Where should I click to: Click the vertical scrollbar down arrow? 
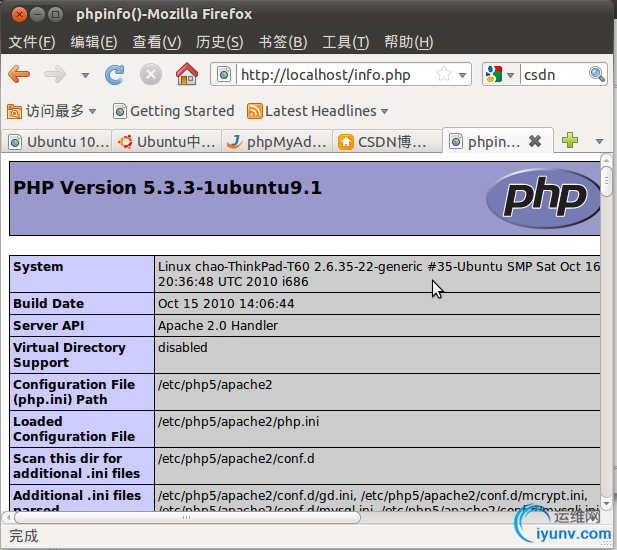(x=606, y=503)
